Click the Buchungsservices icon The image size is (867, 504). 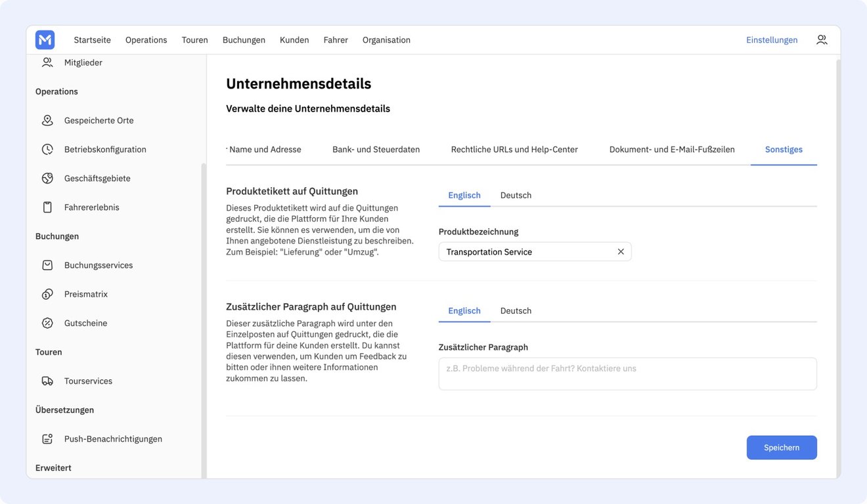(x=47, y=265)
